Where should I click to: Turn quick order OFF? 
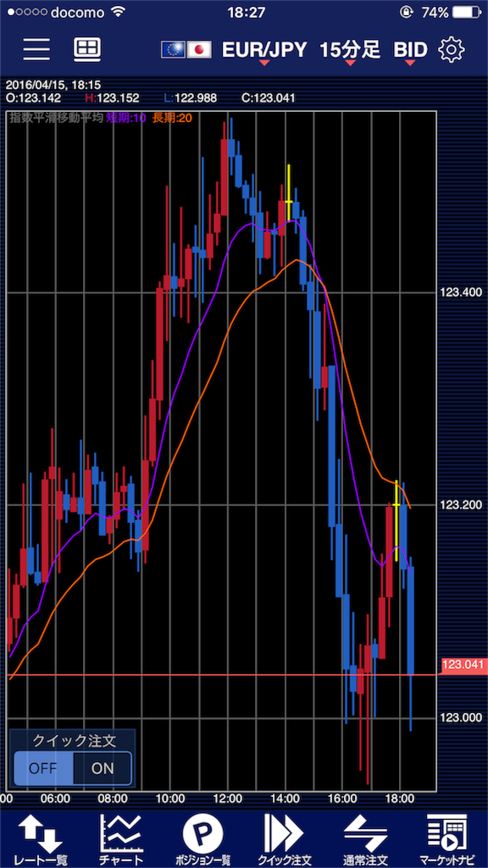tap(43, 768)
